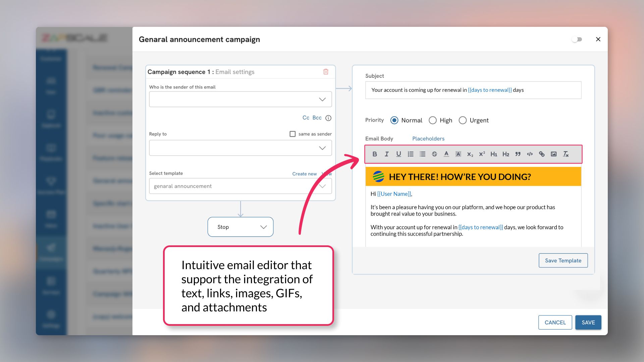
Task: Click the Underline formatting icon
Action: tap(397, 154)
